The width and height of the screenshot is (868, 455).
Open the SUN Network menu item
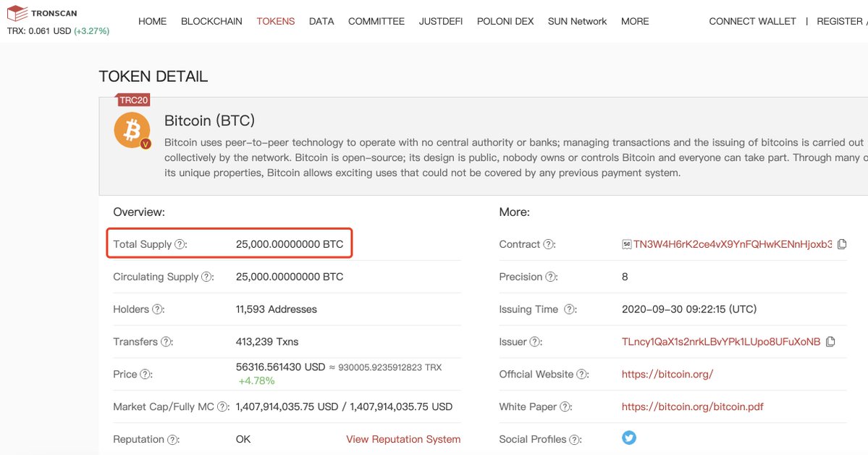pos(578,21)
